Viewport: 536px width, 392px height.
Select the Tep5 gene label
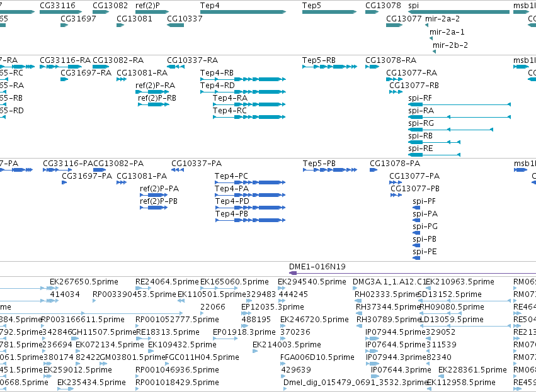pyautogui.click(x=312, y=6)
